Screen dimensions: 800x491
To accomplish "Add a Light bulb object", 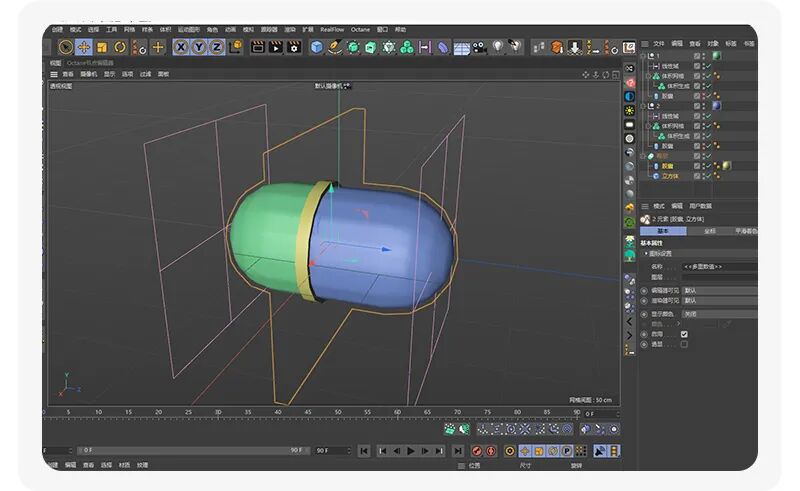I will pos(497,47).
